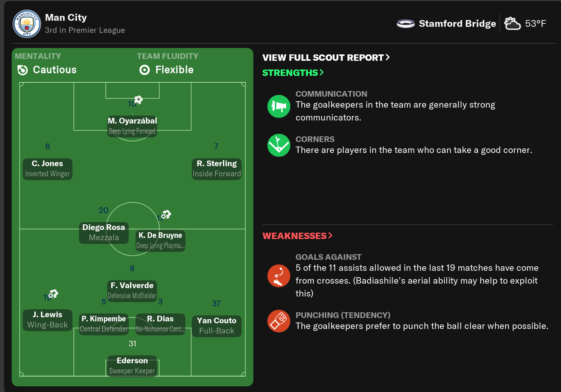The height and width of the screenshot is (392, 561).
Task: Click the Goals Against weakness icon
Action: (279, 276)
